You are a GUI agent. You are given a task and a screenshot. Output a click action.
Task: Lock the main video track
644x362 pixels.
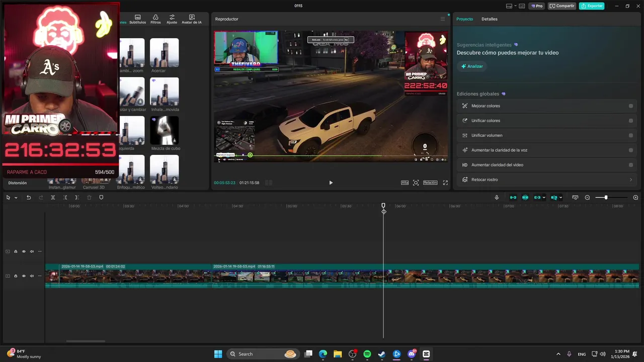(x=16, y=276)
